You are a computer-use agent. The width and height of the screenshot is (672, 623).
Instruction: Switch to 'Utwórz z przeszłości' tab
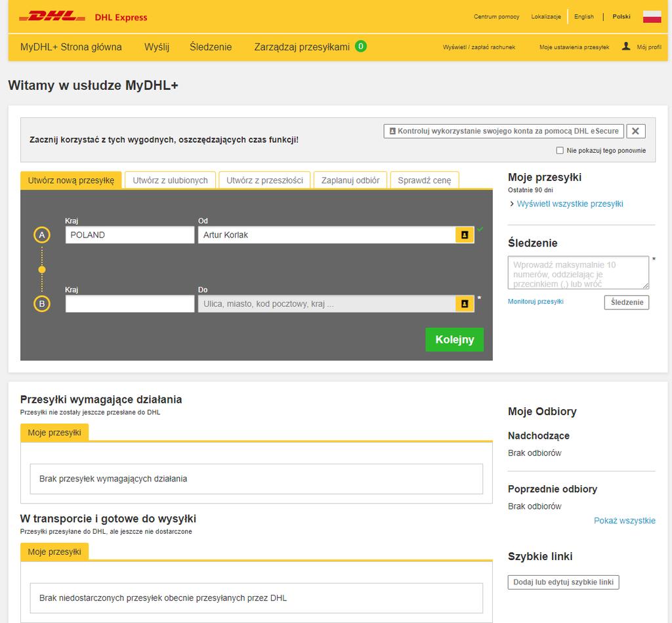pos(264,180)
